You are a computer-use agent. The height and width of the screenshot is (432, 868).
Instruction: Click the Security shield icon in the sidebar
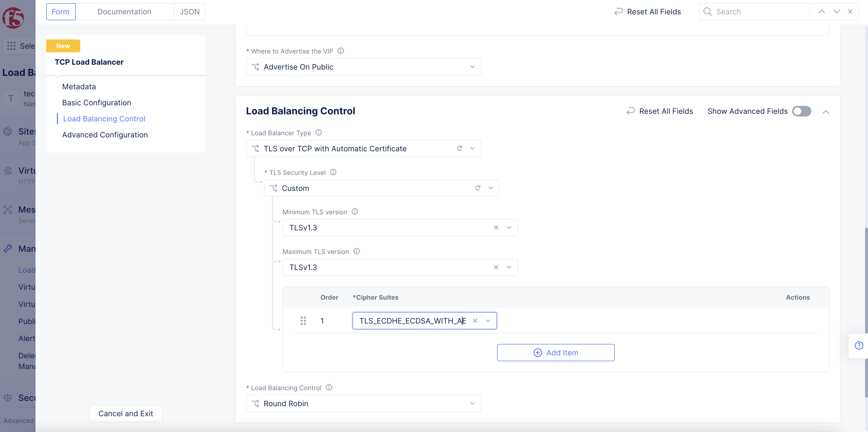click(x=8, y=398)
